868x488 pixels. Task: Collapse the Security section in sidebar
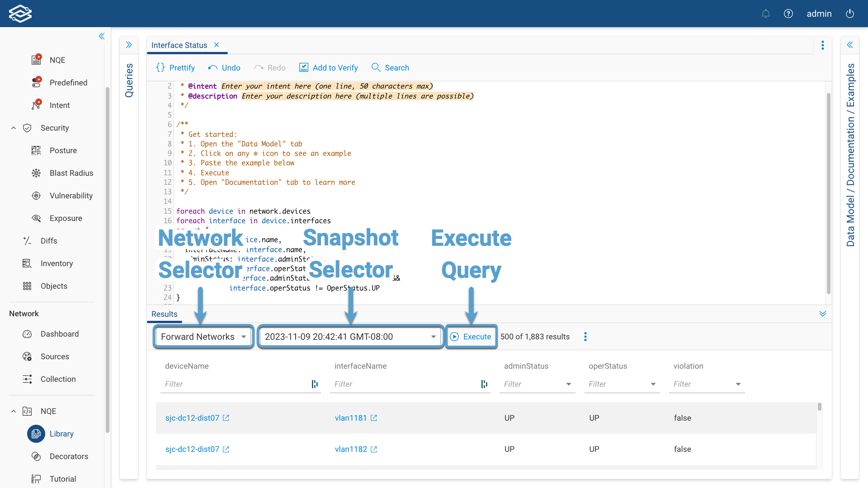point(14,128)
